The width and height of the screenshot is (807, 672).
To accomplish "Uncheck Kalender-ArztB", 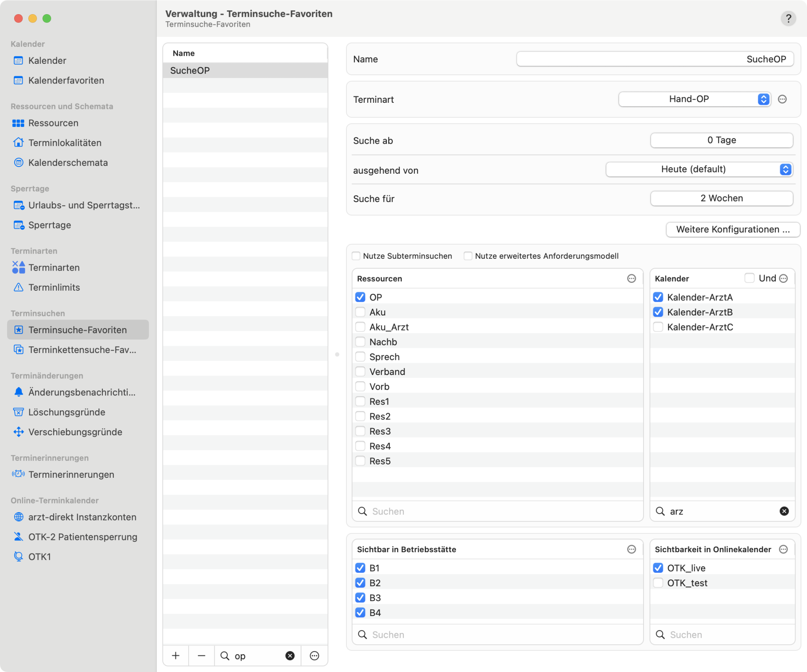I will click(x=658, y=312).
